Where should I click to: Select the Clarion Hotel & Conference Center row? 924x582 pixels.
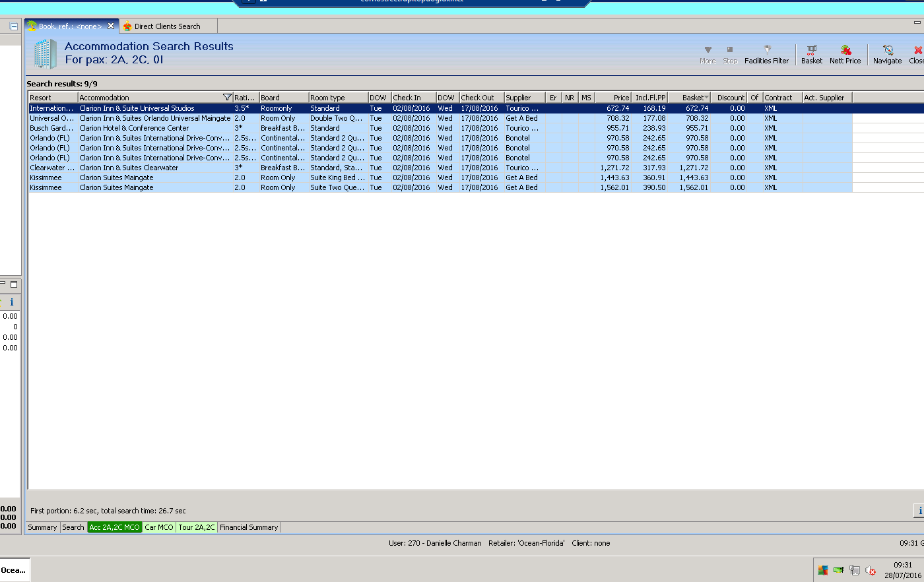click(440, 128)
